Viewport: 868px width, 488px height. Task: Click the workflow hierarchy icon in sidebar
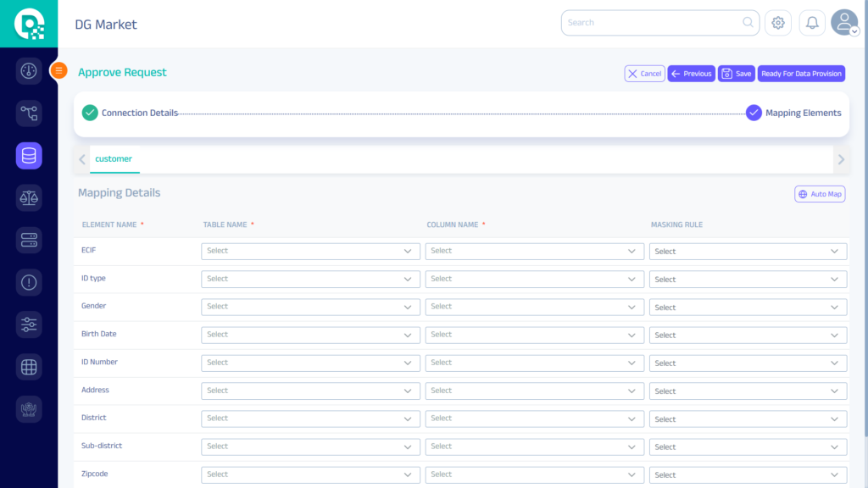point(29,114)
